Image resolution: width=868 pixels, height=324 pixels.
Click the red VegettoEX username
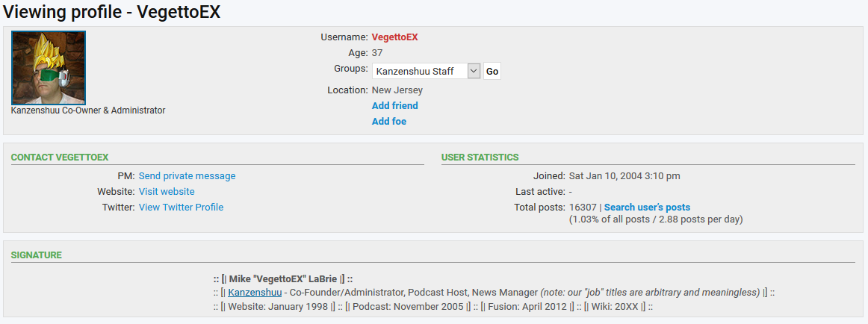pos(394,37)
